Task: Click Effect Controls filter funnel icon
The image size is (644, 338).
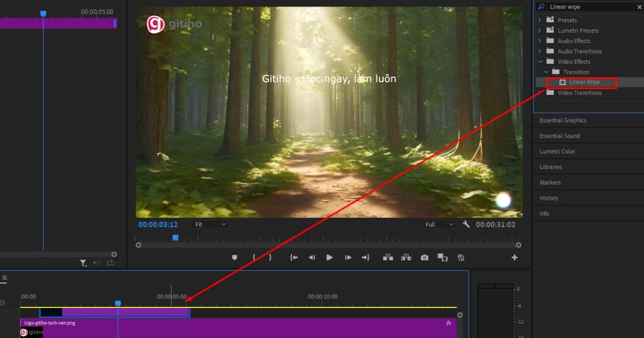Action: 83,263
